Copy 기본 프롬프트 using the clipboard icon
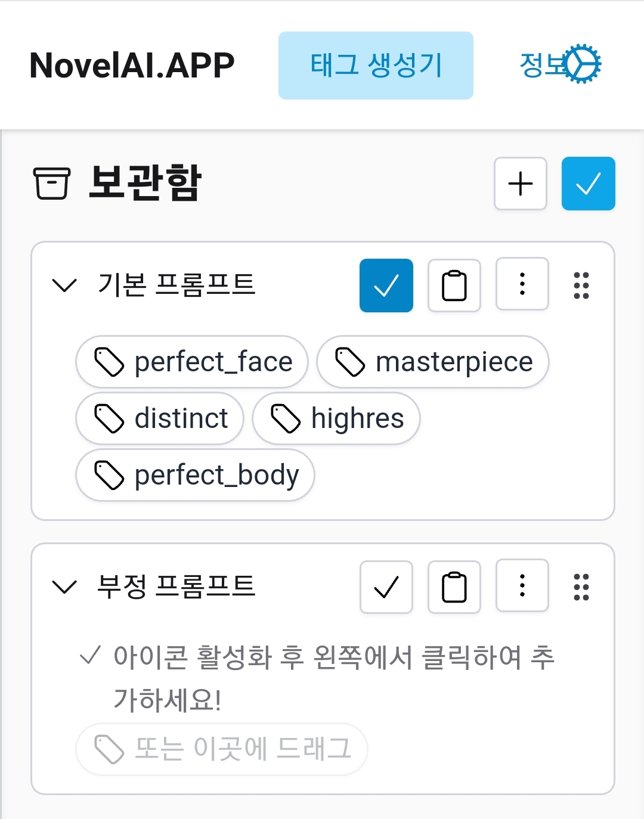The height and width of the screenshot is (819, 644). point(454,286)
